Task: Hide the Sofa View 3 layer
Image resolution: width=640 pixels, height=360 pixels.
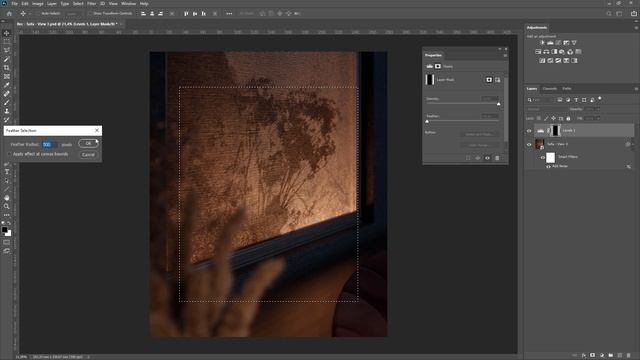Action: pos(529,144)
